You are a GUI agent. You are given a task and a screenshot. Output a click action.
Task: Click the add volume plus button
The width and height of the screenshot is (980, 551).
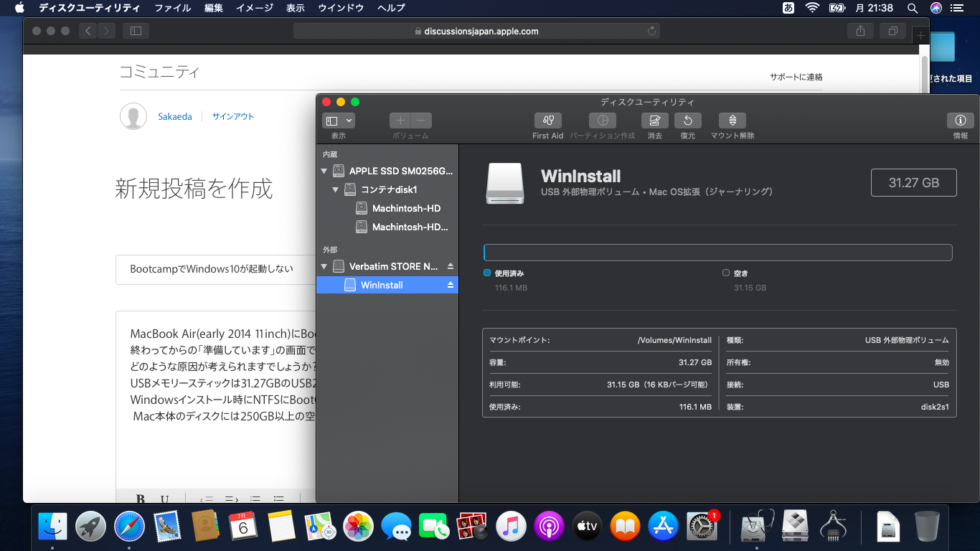tap(400, 121)
